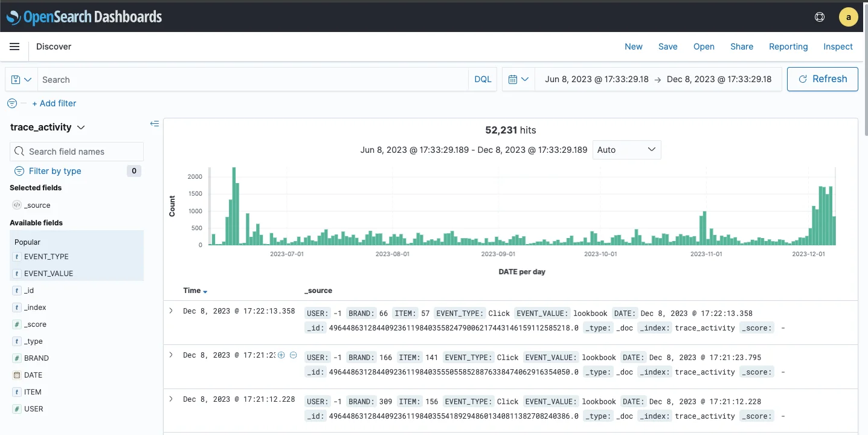The height and width of the screenshot is (435, 868).
Task: Collapse the fields sidebar panel
Action: coord(155,124)
